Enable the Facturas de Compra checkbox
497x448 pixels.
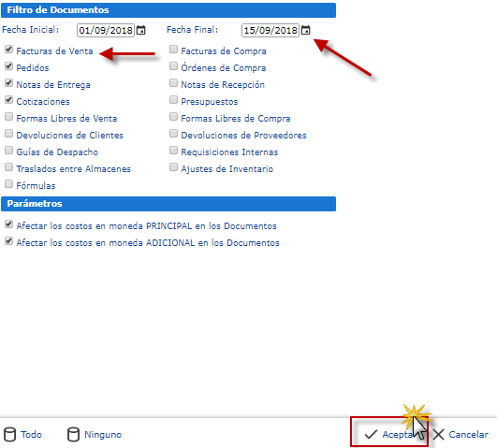pyautogui.click(x=173, y=50)
